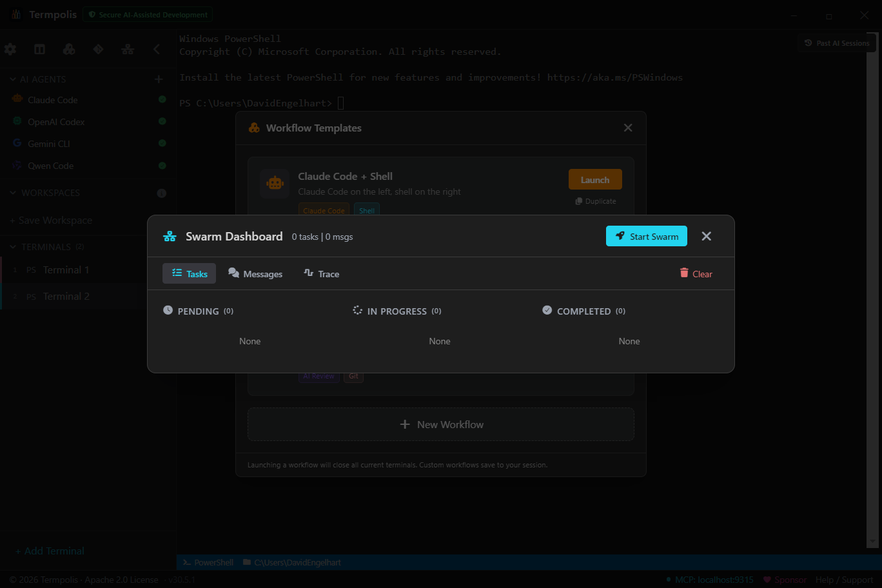The width and height of the screenshot is (882, 588).
Task: Click the Sponsor heart icon
Action: [x=767, y=580]
